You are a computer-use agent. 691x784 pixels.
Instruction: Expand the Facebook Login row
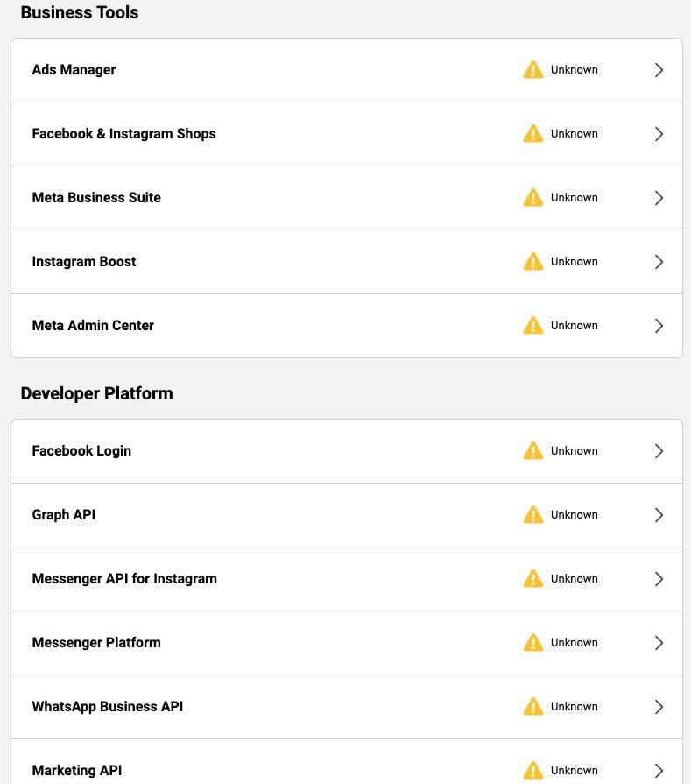(x=659, y=450)
